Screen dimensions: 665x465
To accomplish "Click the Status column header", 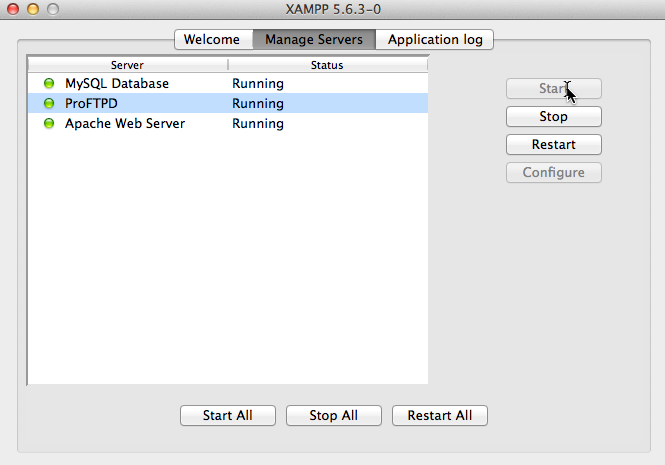I will (327, 65).
